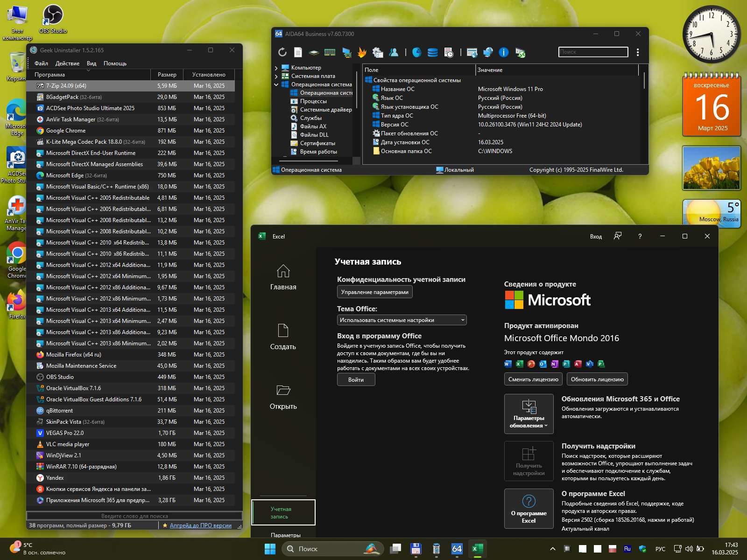The width and height of the screenshot is (747, 560).
Task: Click the Geek Uninstaller search field
Action: pos(134,516)
